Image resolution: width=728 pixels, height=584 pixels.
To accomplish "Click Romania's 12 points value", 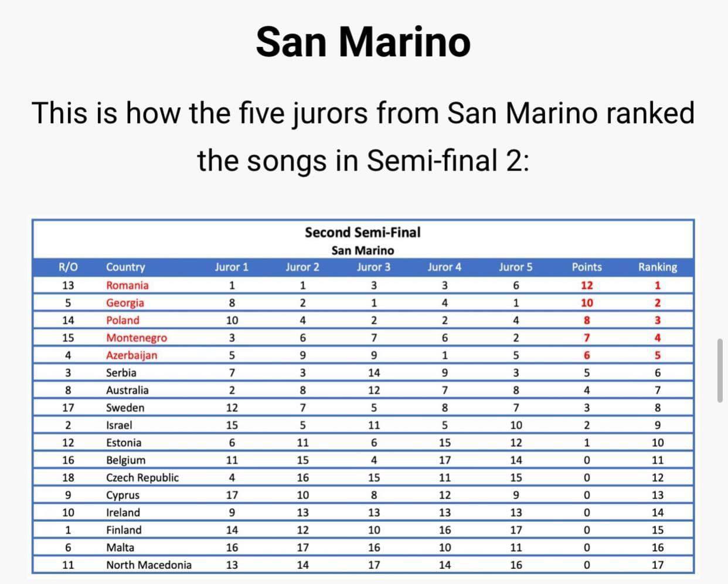I will click(x=587, y=286).
